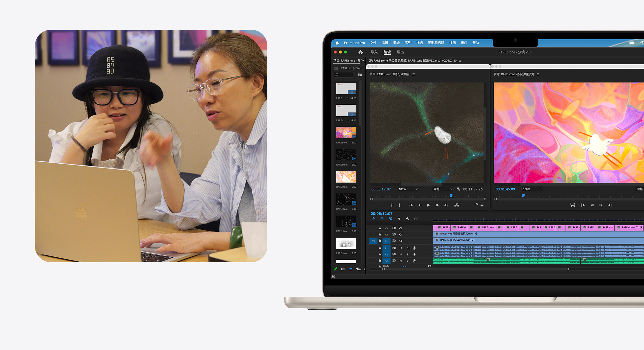Add a marker with the timeline marker icon
Image resolution: width=644 pixels, height=350 pixels.
[x=399, y=219]
